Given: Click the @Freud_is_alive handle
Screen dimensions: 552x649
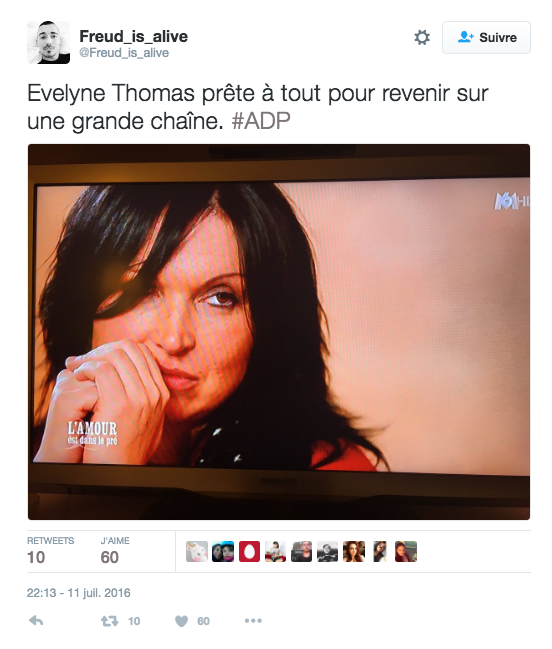Looking at the screenshot, I should tap(124, 53).
